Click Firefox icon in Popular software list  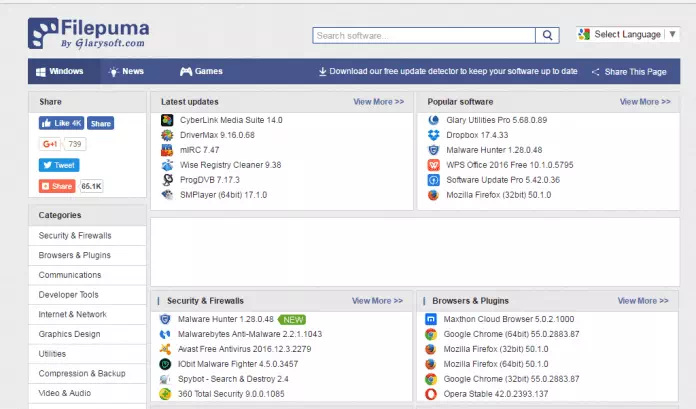[x=433, y=195]
